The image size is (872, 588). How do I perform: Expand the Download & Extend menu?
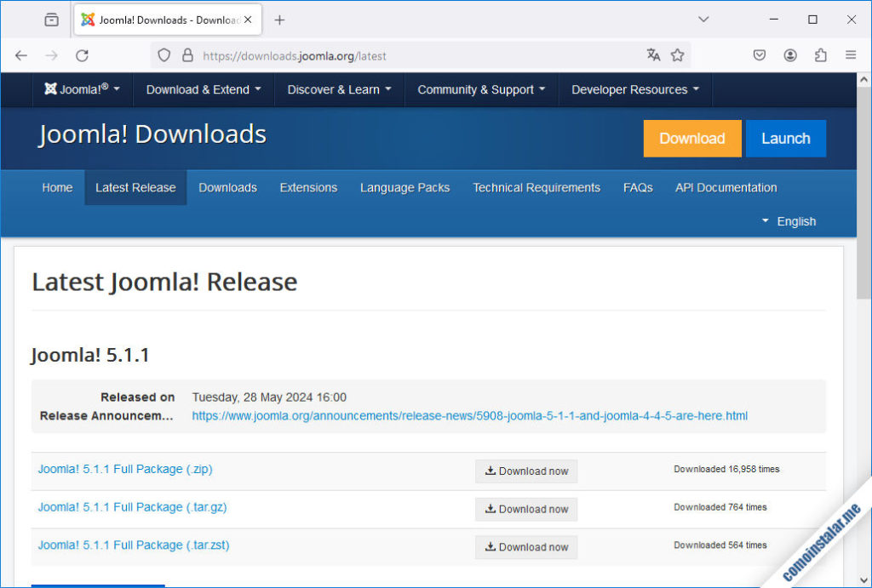203,88
